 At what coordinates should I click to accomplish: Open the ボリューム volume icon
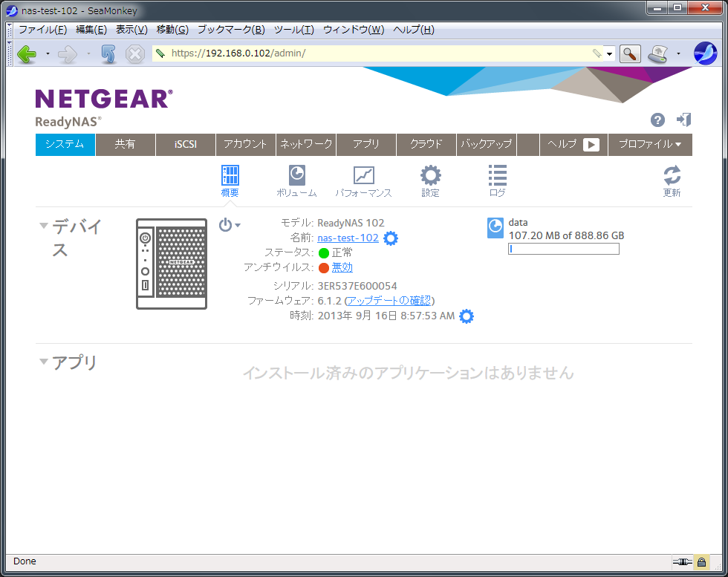[x=296, y=181]
